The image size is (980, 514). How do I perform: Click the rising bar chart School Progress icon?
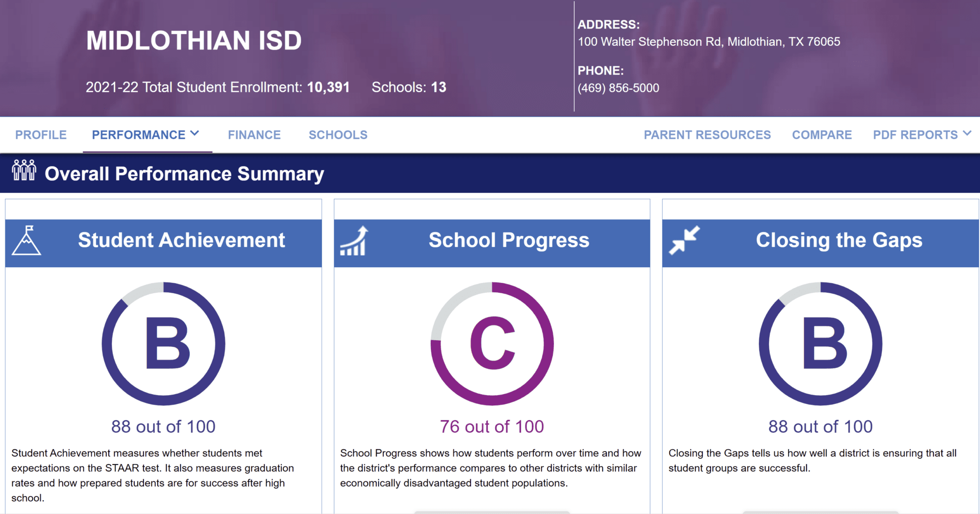pyautogui.click(x=354, y=241)
